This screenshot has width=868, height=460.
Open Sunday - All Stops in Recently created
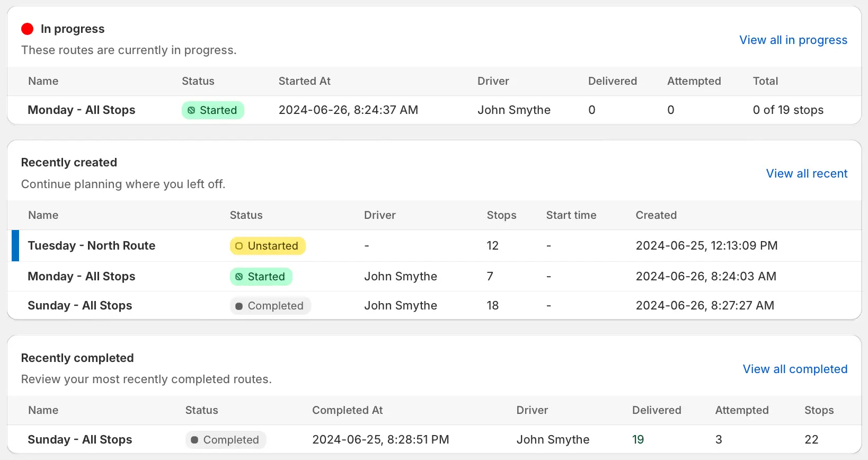(80, 305)
